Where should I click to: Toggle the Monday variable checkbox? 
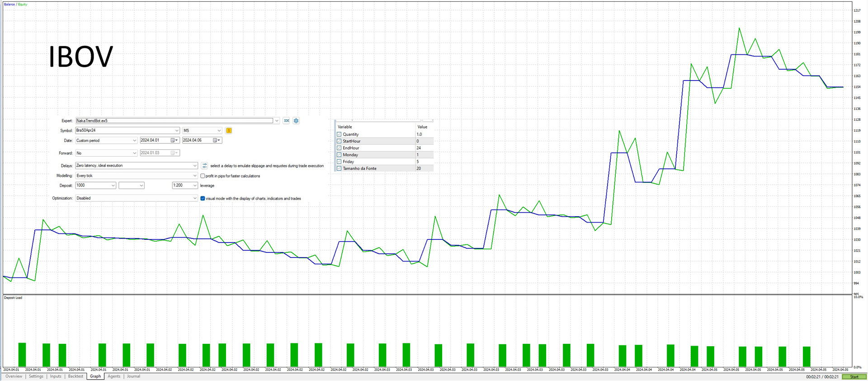pos(339,155)
